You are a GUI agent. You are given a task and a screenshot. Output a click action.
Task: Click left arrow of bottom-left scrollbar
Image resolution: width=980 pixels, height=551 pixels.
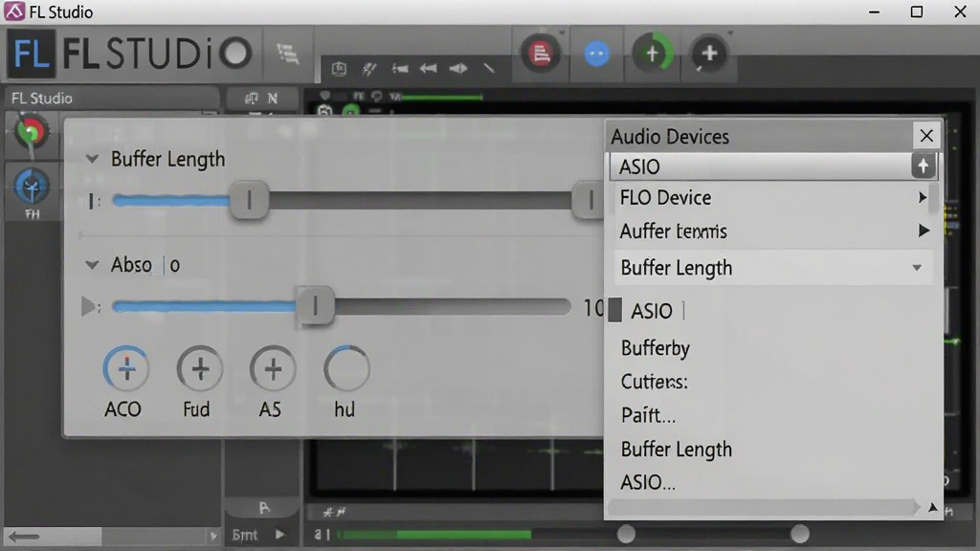[x=24, y=536]
